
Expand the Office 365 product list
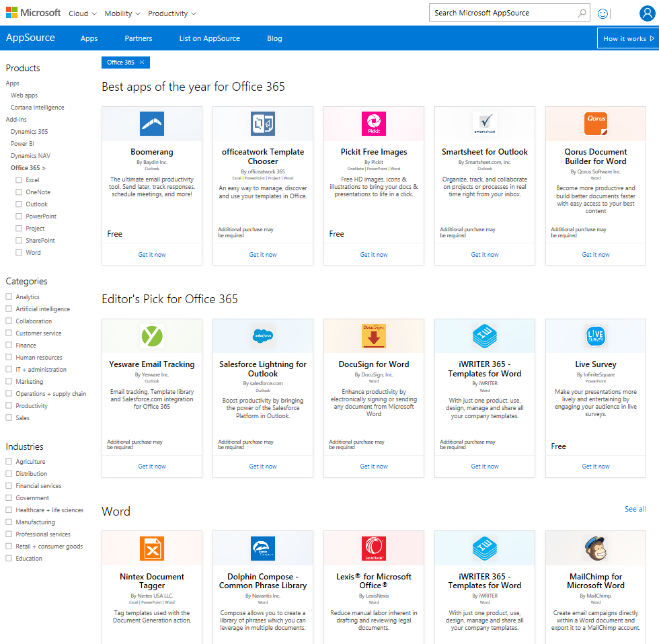pos(28,167)
